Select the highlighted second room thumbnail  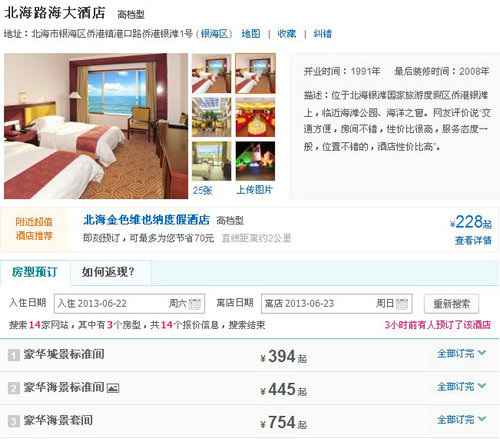click(x=255, y=73)
